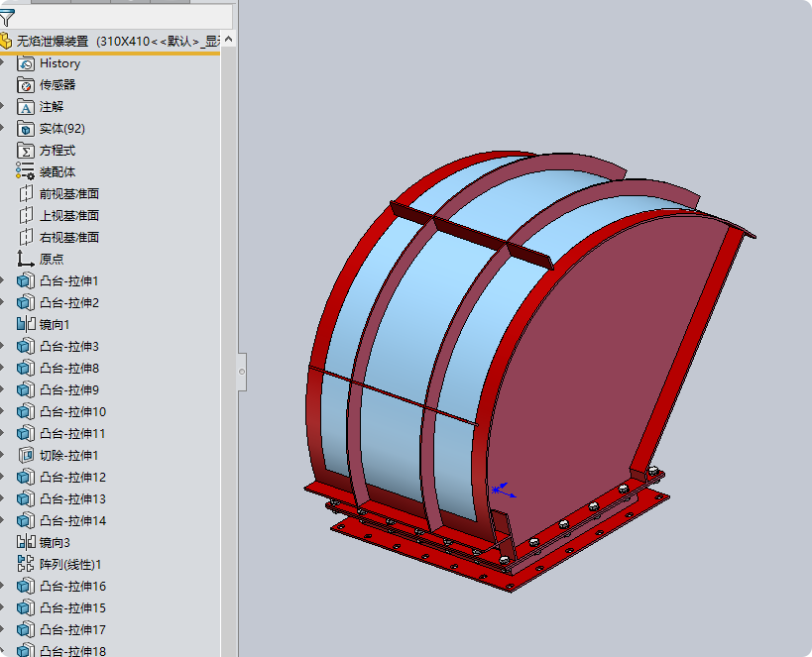Select the 阵列(线性)1 label
This screenshot has height=657, width=812.
(x=70, y=564)
